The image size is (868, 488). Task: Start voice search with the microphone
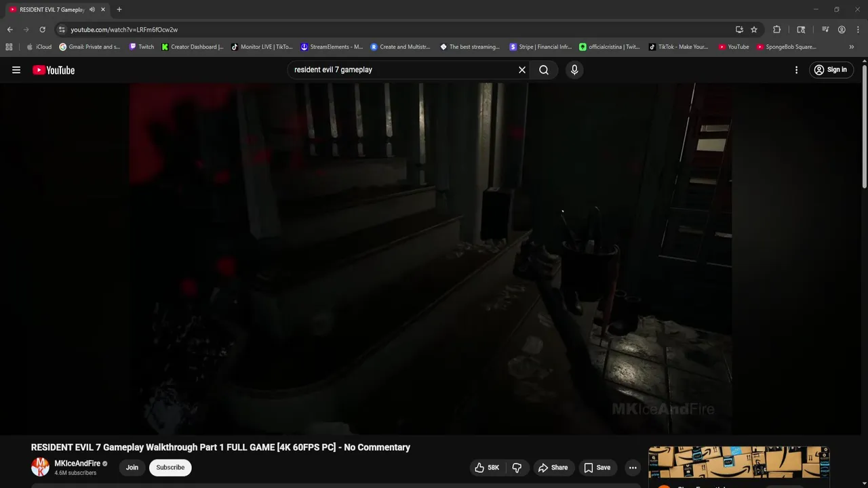pyautogui.click(x=574, y=70)
